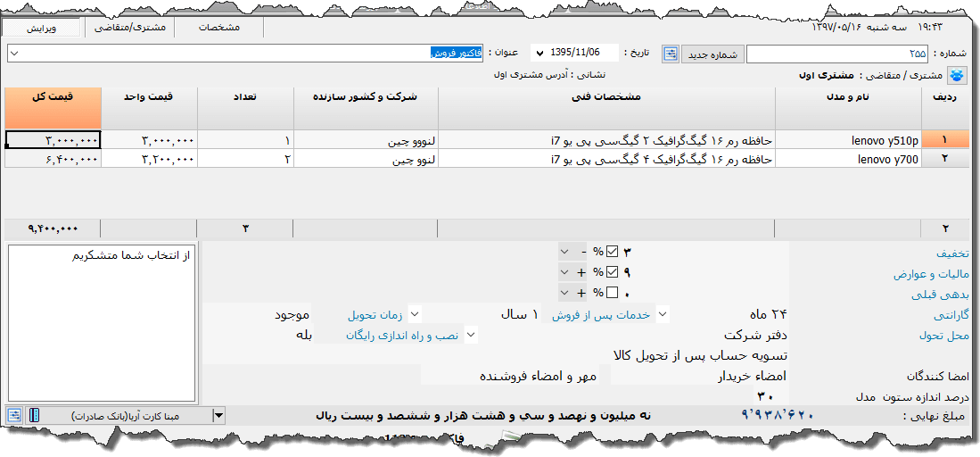Click the تخفیف link label
This screenshot has width=980, height=457.
[952, 253]
